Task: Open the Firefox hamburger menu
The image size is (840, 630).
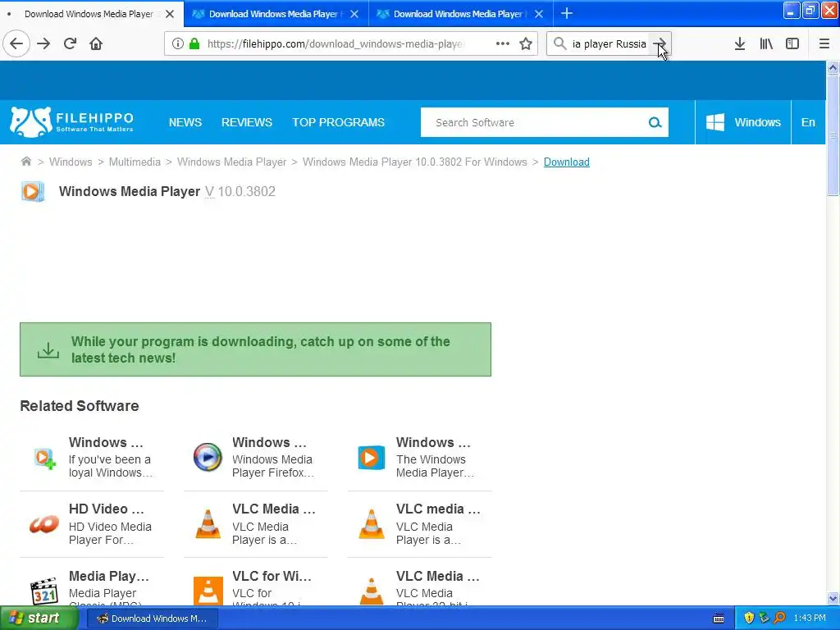Action: pyautogui.click(x=824, y=43)
